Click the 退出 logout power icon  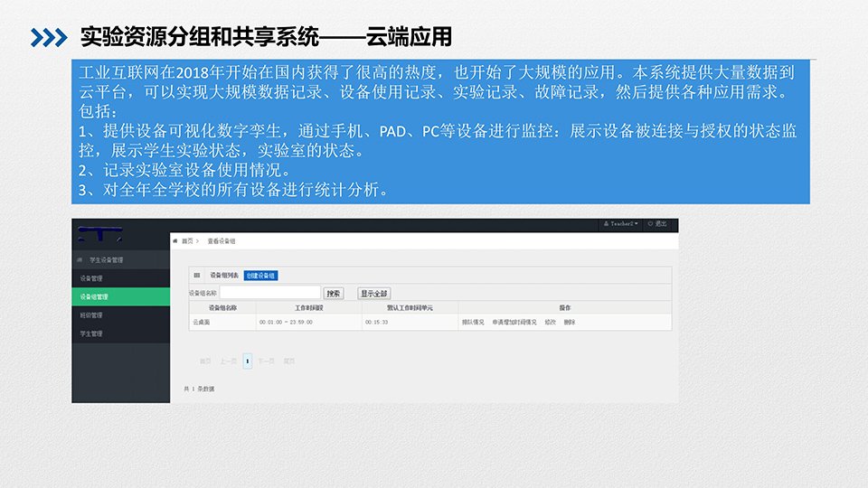650,223
